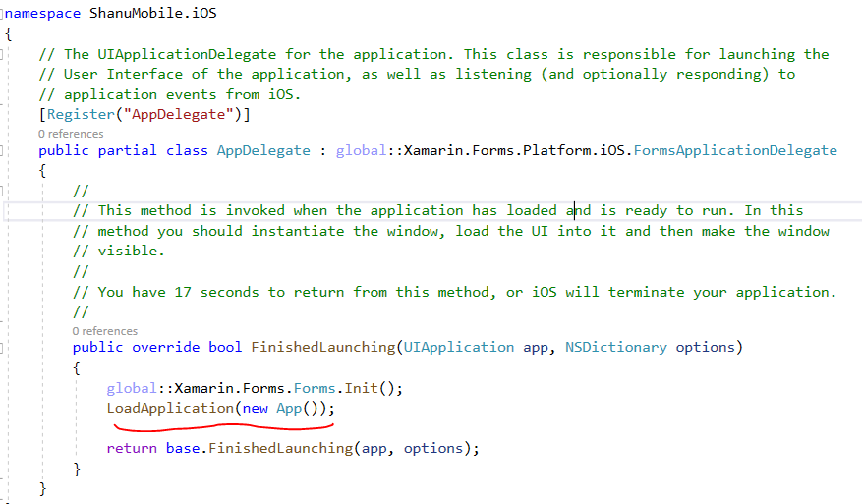Click app argument in the return statement

pyautogui.click(x=374, y=450)
